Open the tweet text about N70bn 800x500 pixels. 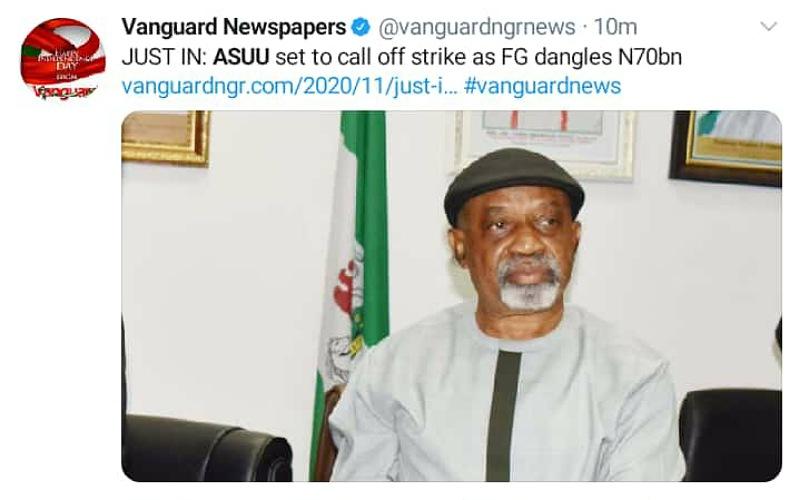402,57
